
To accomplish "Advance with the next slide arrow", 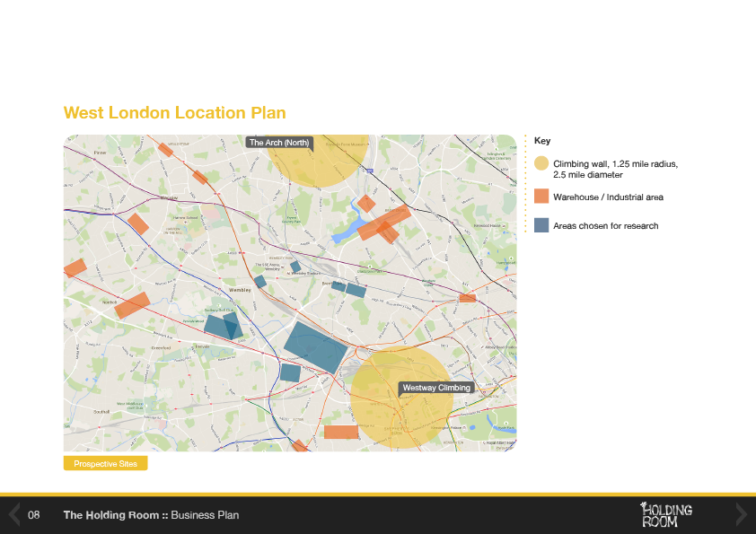I will (x=741, y=514).
